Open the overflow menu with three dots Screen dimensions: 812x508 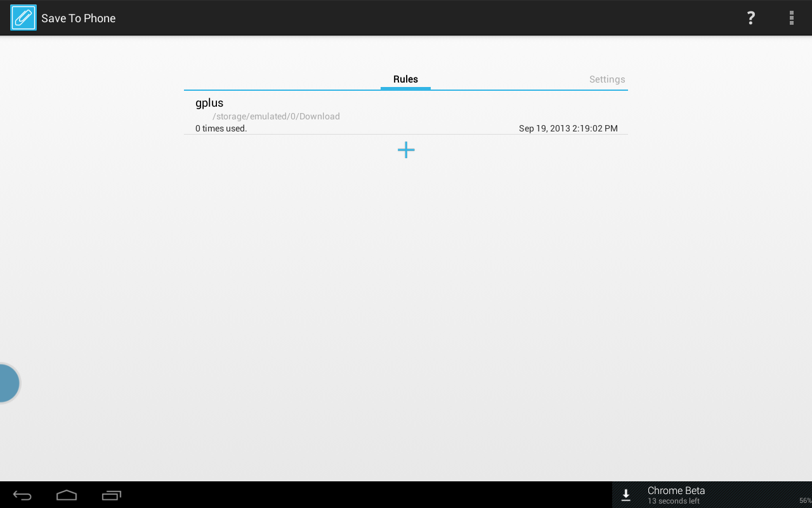pos(791,18)
